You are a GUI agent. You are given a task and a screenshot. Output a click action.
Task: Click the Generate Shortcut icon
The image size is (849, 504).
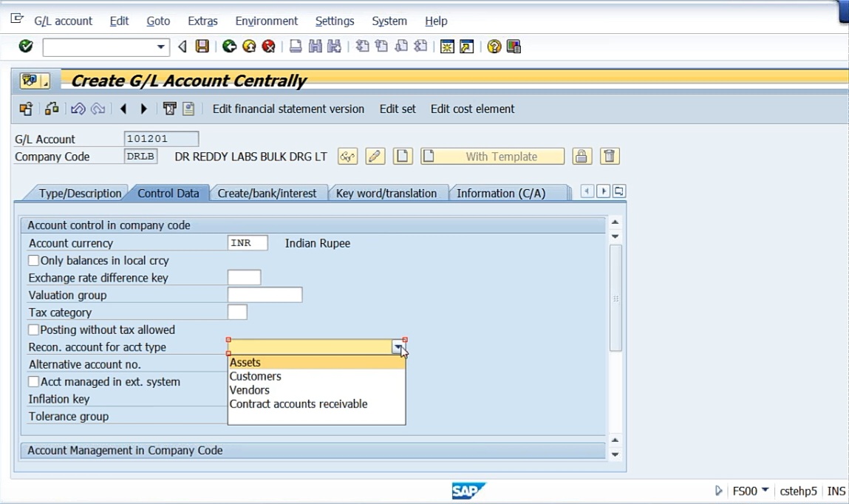click(x=467, y=47)
